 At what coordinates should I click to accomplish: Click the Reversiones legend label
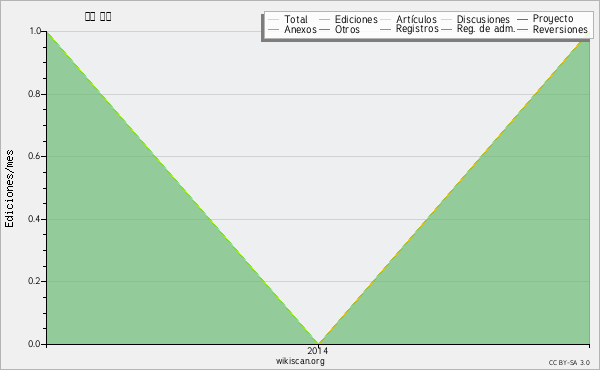(x=560, y=29)
